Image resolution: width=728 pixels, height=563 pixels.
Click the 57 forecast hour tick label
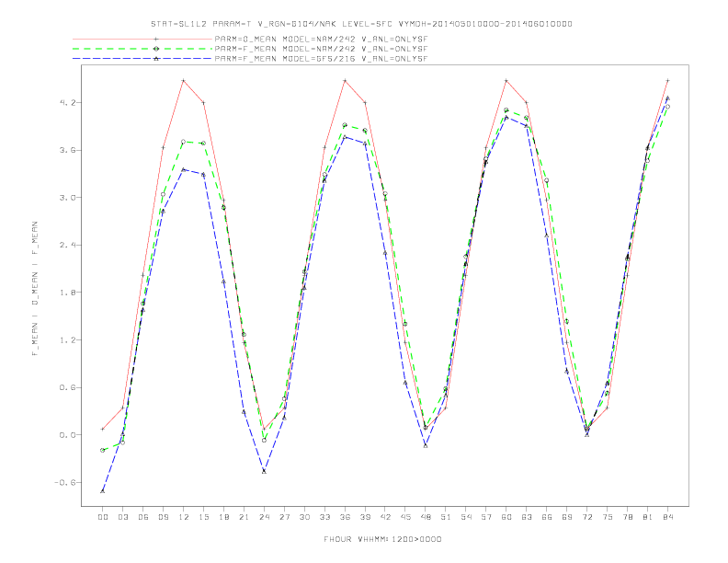point(486,517)
